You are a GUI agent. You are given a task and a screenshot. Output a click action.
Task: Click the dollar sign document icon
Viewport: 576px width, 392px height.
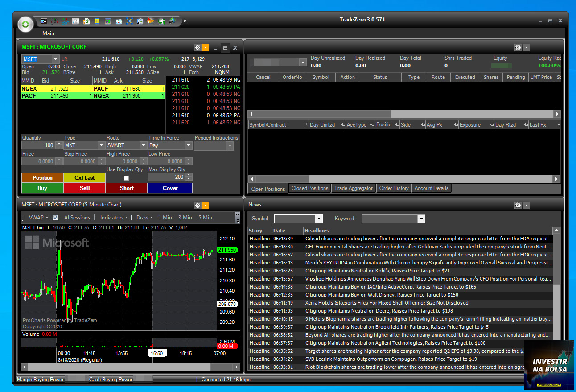pos(86,21)
